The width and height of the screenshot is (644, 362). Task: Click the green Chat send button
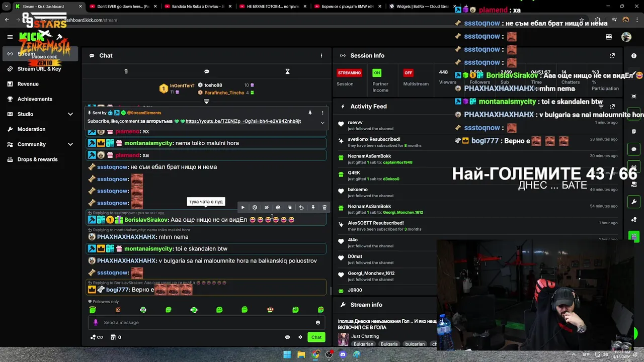tap(316, 337)
